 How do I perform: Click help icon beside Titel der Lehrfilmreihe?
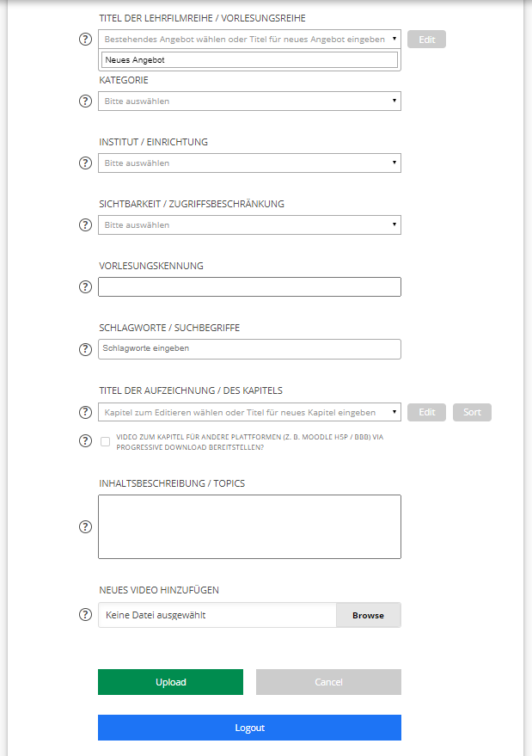(x=85, y=40)
